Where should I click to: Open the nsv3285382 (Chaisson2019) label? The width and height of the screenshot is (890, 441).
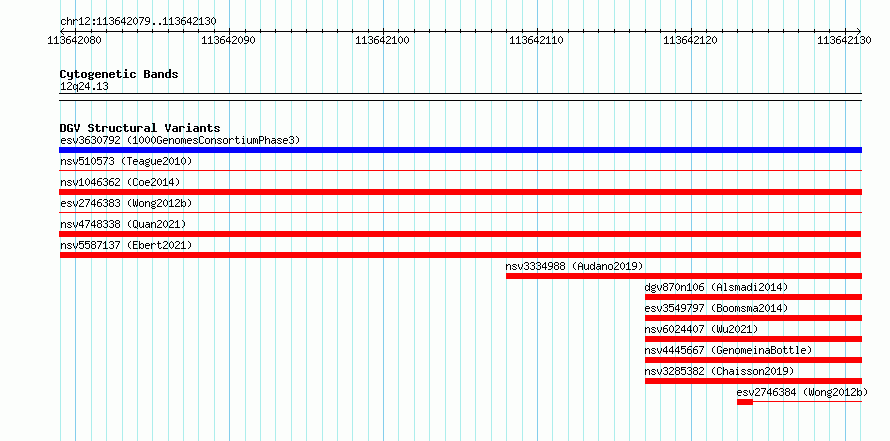pos(719,371)
